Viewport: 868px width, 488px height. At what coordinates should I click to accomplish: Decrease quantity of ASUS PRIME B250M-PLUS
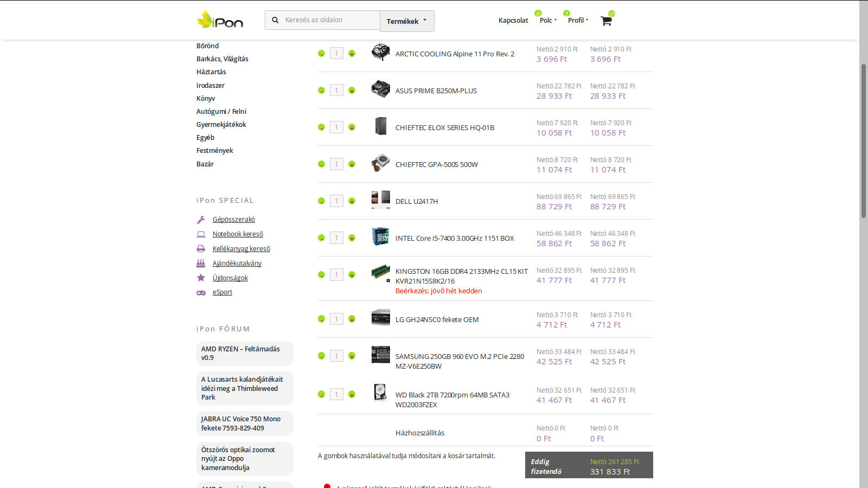click(321, 91)
